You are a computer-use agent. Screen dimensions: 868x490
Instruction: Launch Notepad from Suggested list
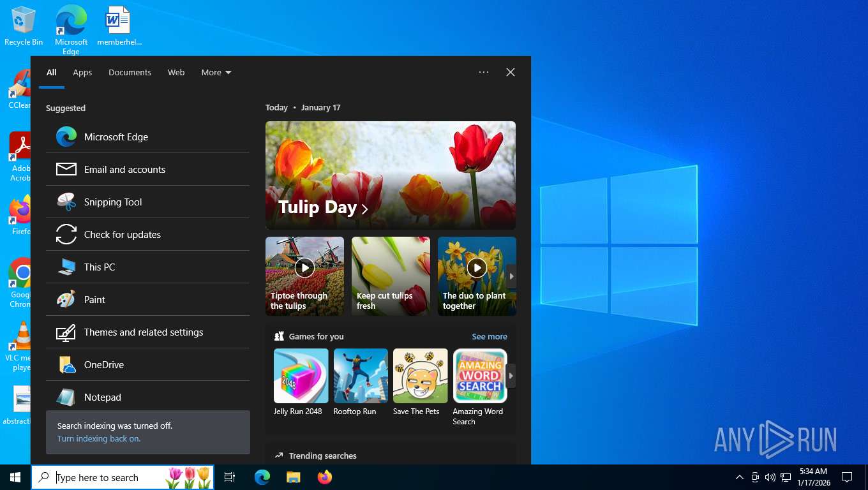(147, 396)
